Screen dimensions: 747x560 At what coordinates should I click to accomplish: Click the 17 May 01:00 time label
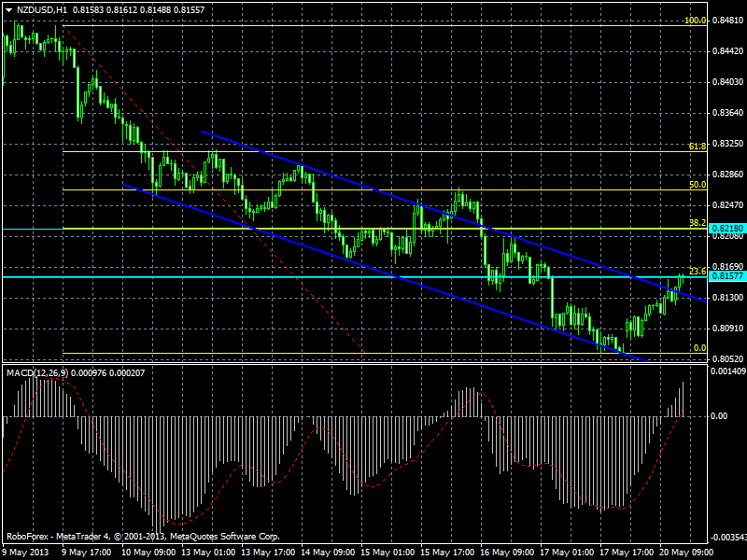567,553
